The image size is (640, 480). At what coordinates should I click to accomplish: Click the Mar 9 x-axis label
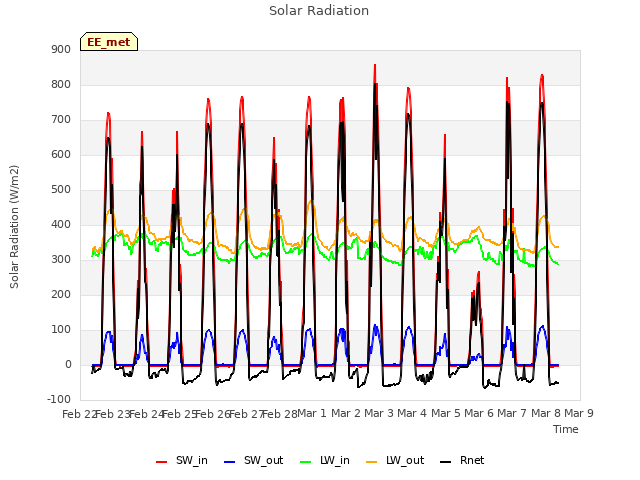579,413
